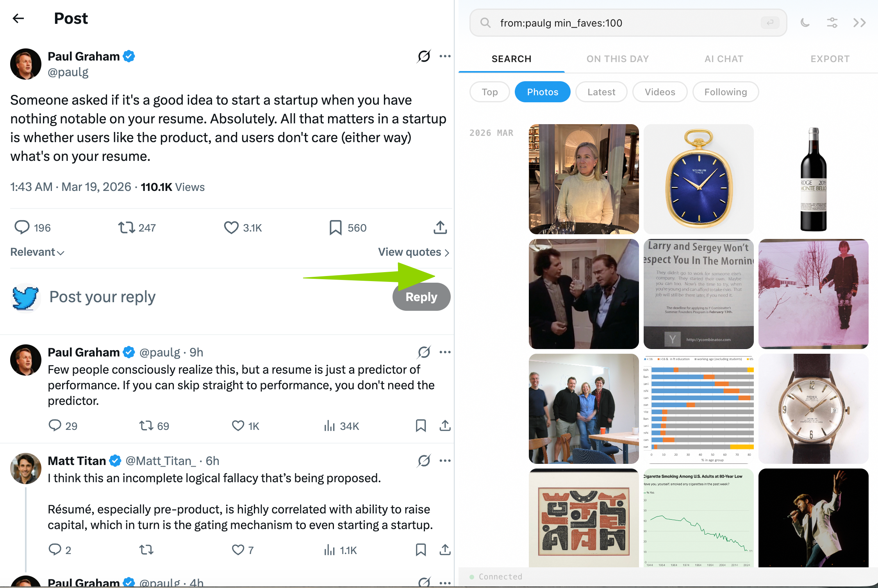This screenshot has width=878, height=588.
Task: Open the AI CHAT tab
Action: point(724,59)
